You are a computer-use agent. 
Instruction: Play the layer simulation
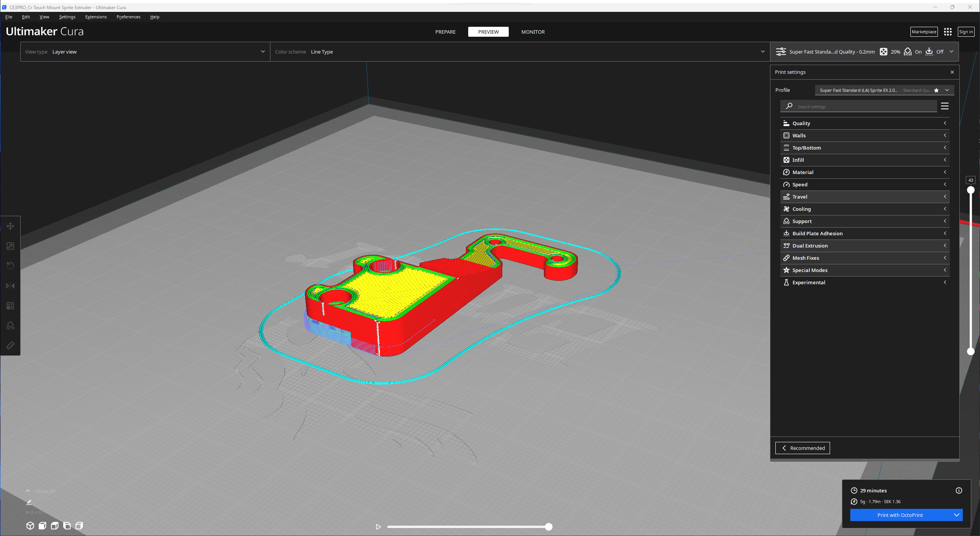pos(378,527)
